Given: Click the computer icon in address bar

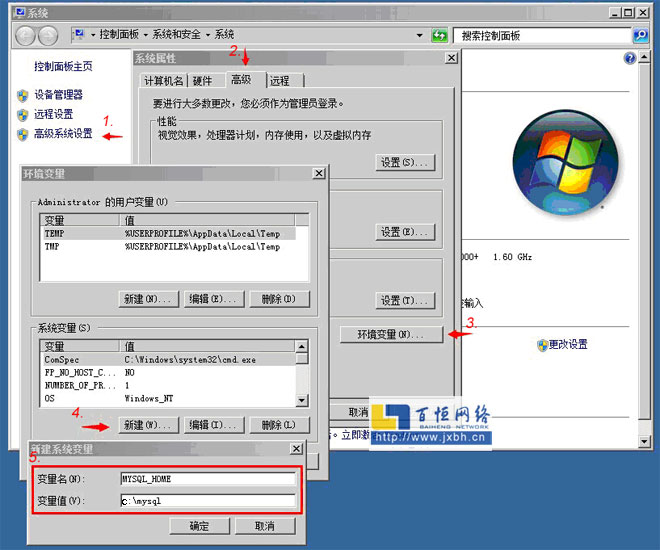Looking at the screenshot, I should [x=79, y=35].
